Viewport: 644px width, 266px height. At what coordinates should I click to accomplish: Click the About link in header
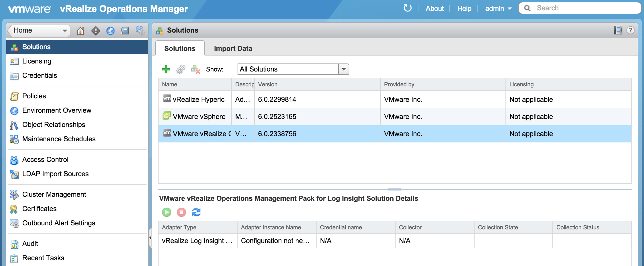tap(434, 9)
